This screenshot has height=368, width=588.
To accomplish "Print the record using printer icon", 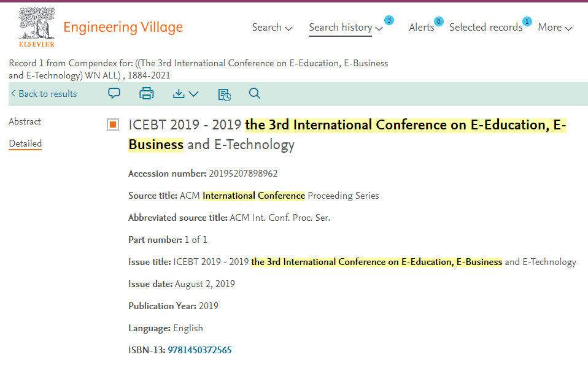I will tap(146, 93).
